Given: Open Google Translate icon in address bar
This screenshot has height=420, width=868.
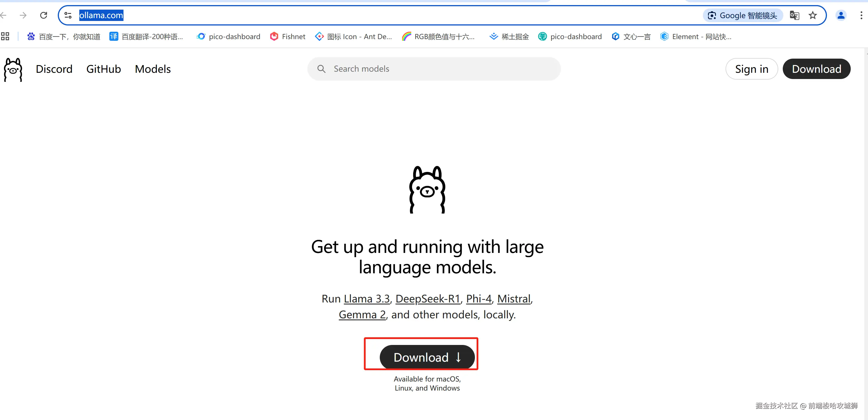Looking at the screenshot, I should coord(794,15).
